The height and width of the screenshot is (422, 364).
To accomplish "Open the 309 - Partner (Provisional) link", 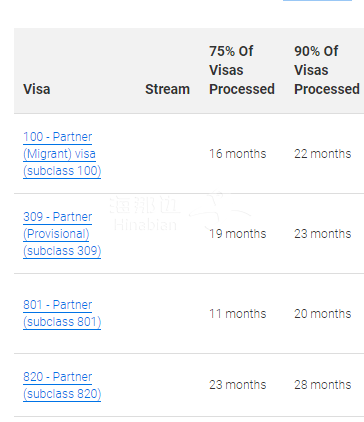I will pyautogui.click(x=62, y=234).
